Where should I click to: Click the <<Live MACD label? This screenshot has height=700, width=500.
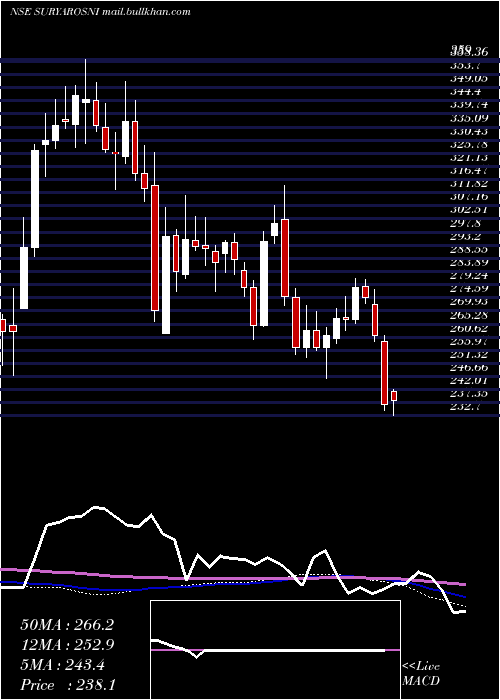click(421, 674)
